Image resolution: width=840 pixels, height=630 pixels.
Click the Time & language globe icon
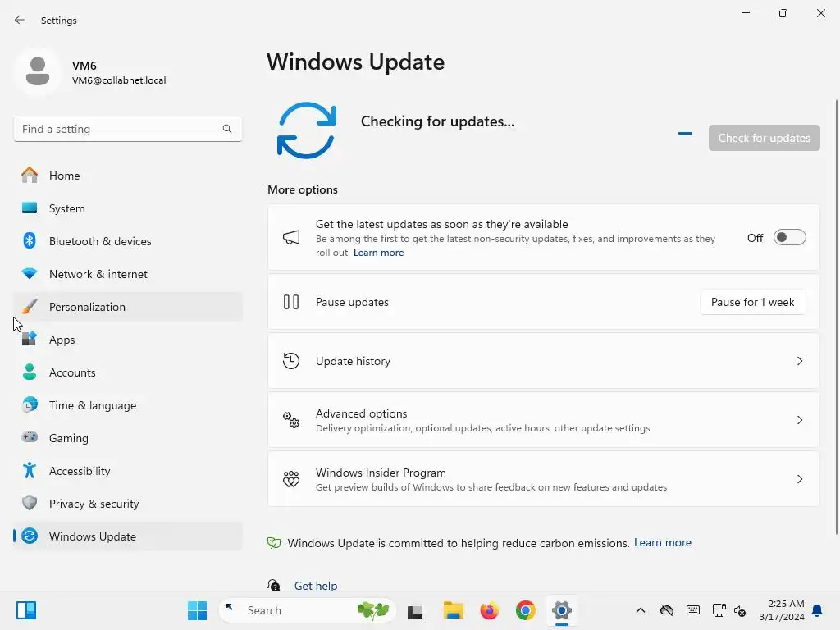pyautogui.click(x=30, y=404)
